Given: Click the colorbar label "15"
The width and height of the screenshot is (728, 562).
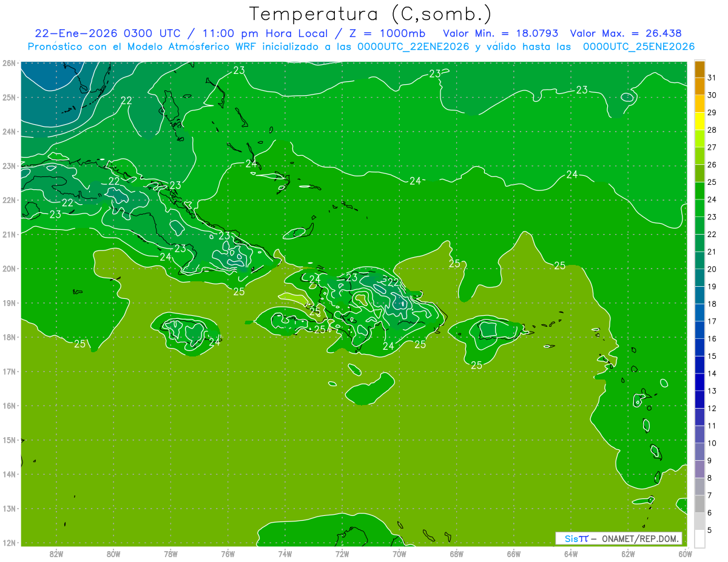Looking at the screenshot, I should pyautogui.click(x=712, y=356).
